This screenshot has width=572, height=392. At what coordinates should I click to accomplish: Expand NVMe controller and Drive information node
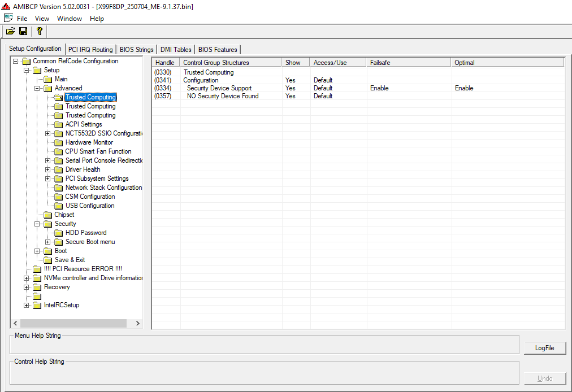[26, 278]
